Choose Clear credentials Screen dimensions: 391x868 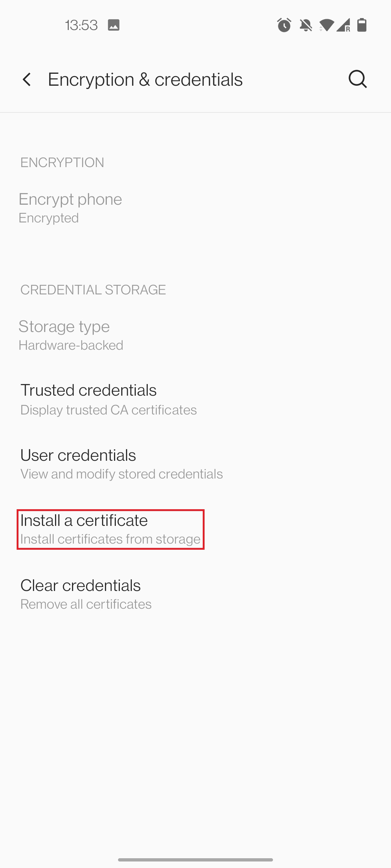195,594
